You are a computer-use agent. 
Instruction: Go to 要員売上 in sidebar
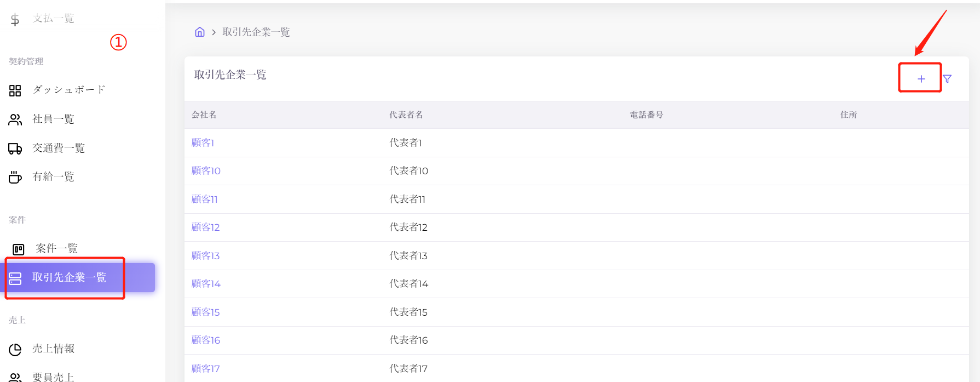point(53,377)
